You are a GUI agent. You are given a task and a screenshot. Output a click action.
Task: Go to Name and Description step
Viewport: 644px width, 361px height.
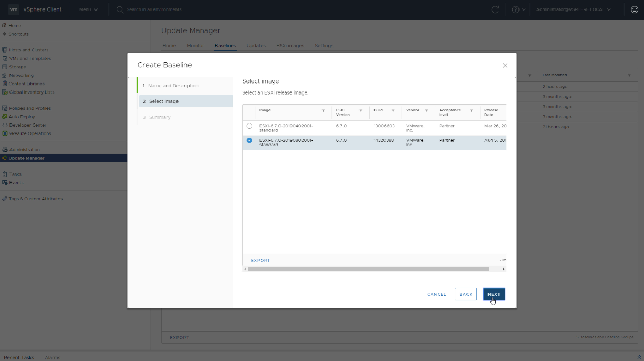pyautogui.click(x=184, y=86)
